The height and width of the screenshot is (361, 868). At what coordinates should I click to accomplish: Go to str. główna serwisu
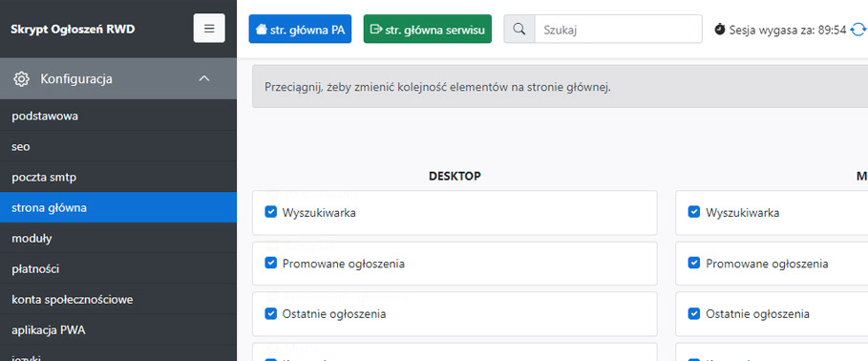(x=428, y=29)
